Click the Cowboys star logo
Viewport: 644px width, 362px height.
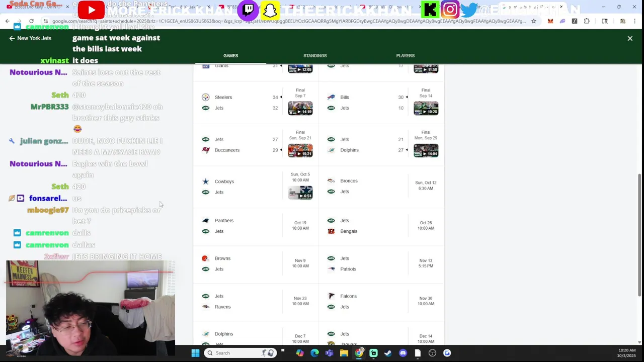[x=205, y=182]
